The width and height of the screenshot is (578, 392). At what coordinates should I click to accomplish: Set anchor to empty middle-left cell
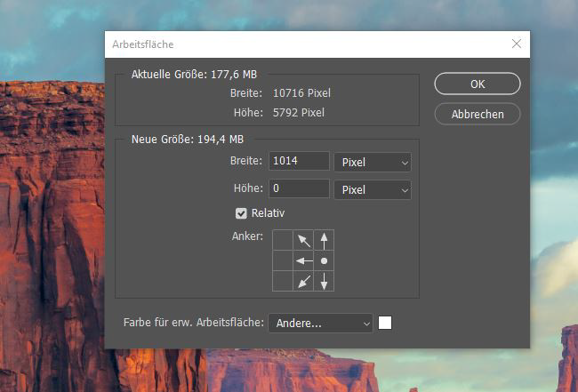(x=283, y=260)
